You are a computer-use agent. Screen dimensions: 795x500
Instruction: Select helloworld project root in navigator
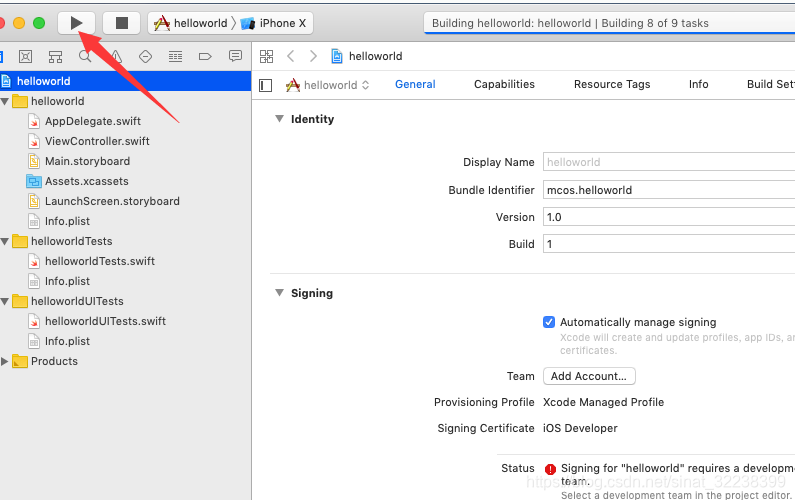point(125,81)
